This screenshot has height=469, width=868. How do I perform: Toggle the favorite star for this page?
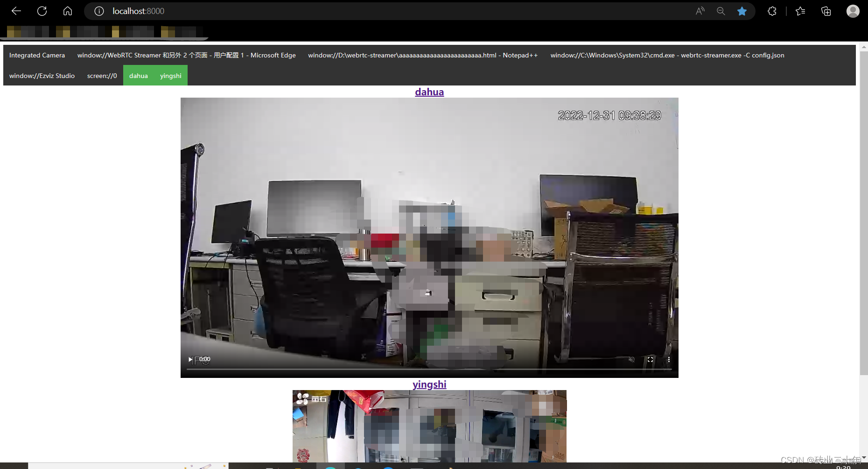742,11
